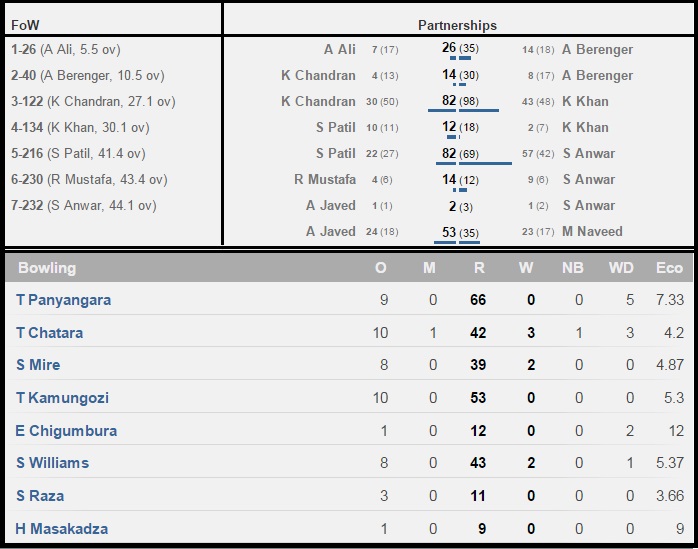Open T Chatara bowler profile link

click(49, 333)
